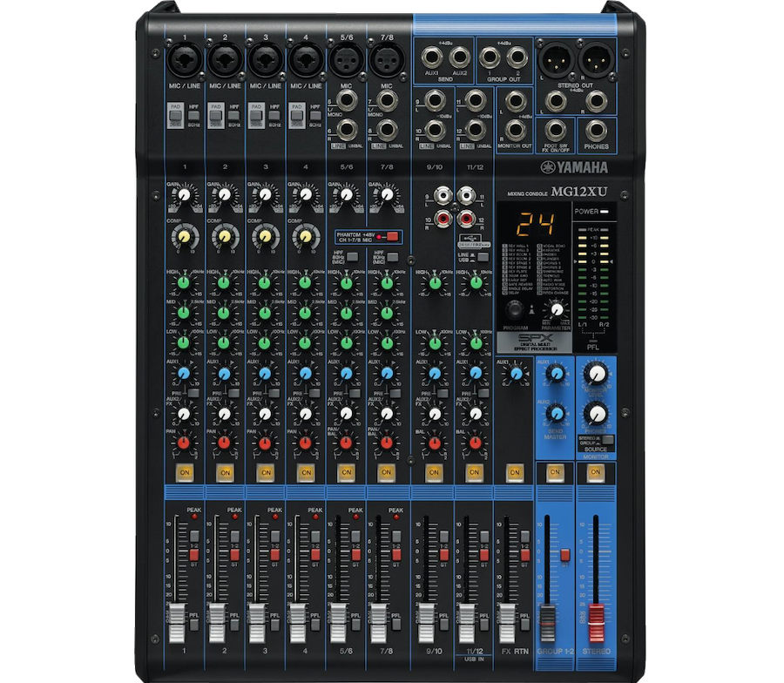The width and height of the screenshot is (784, 683).
Task: Toggle the STEREO master ON button
Action: [595, 472]
